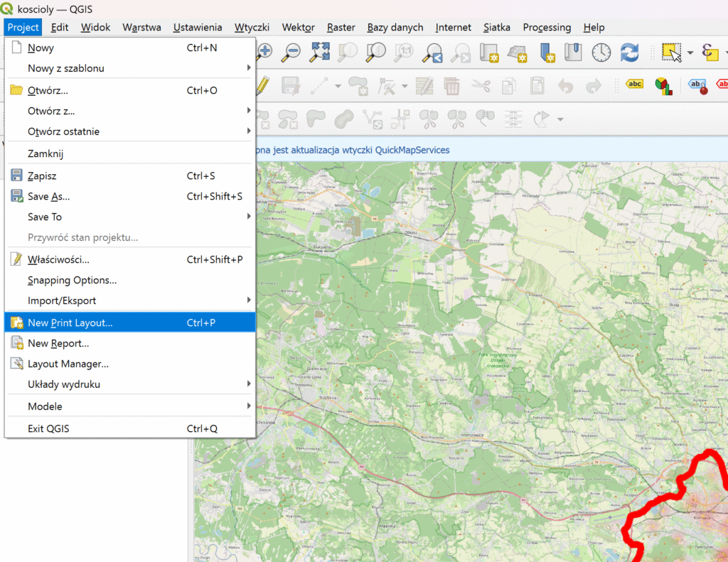The width and height of the screenshot is (728, 562).
Task: Open dropdown arrow beside Select Features tool
Action: tap(690, 52)
